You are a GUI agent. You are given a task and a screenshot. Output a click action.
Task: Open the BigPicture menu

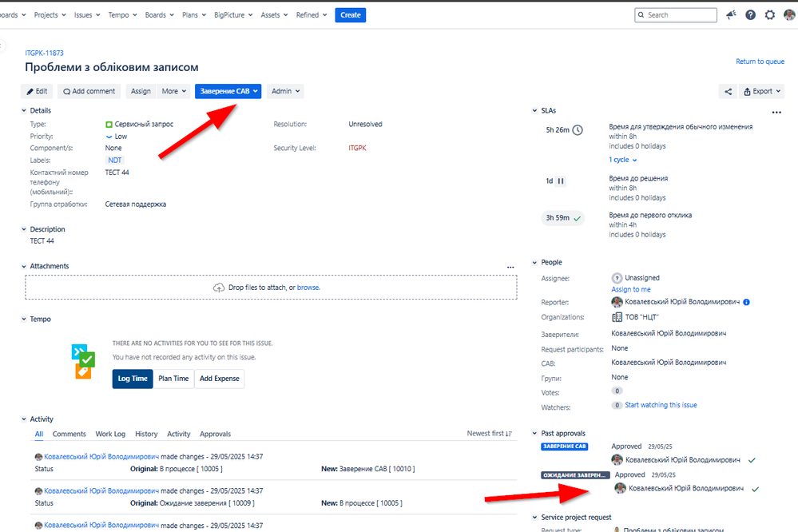pos(233,14)
